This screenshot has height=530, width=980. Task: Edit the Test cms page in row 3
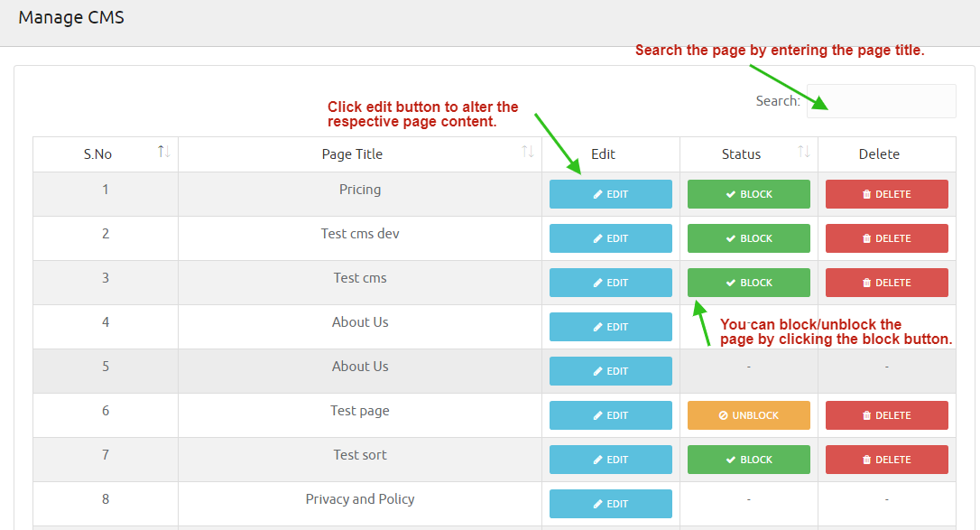tap(610, 283)
